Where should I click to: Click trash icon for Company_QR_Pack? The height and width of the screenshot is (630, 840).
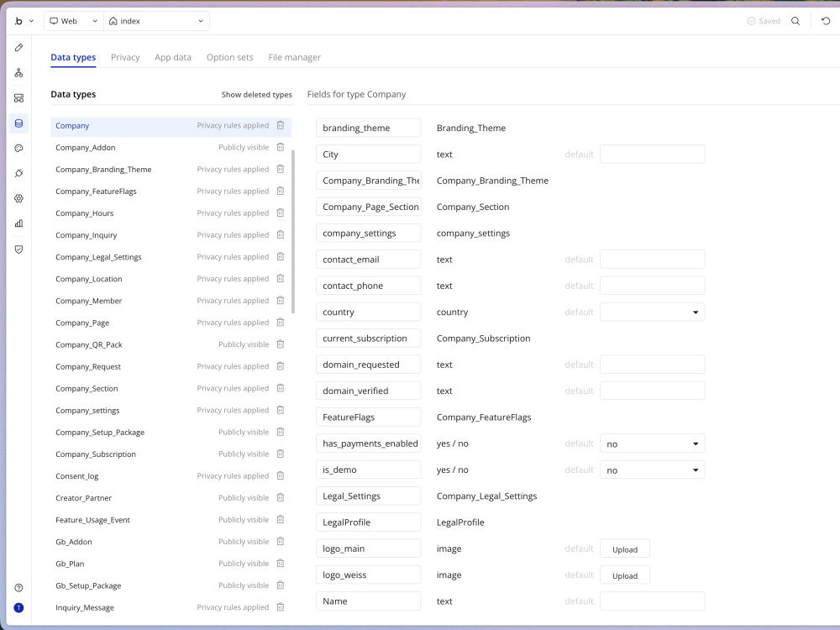coord(281,344)
